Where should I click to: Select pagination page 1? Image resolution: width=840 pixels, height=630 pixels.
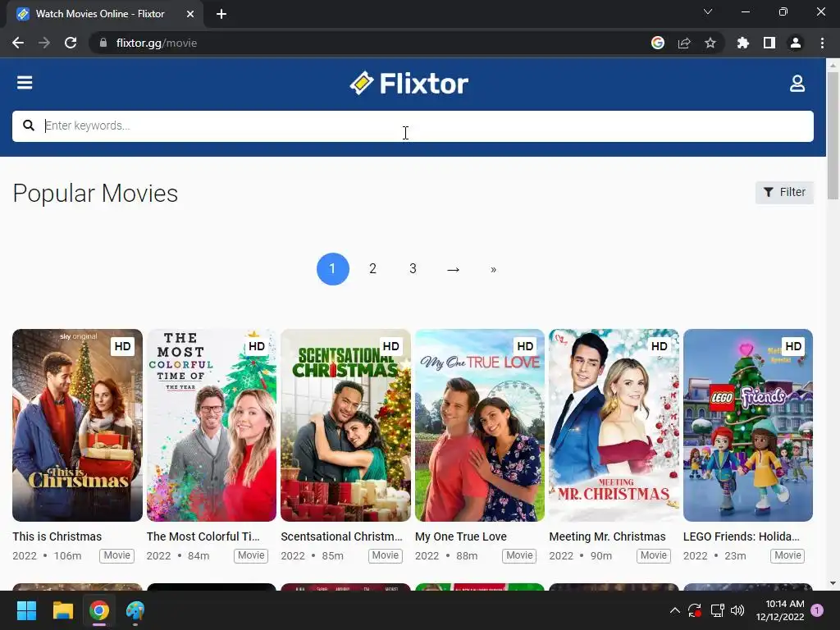coord(333,269)
